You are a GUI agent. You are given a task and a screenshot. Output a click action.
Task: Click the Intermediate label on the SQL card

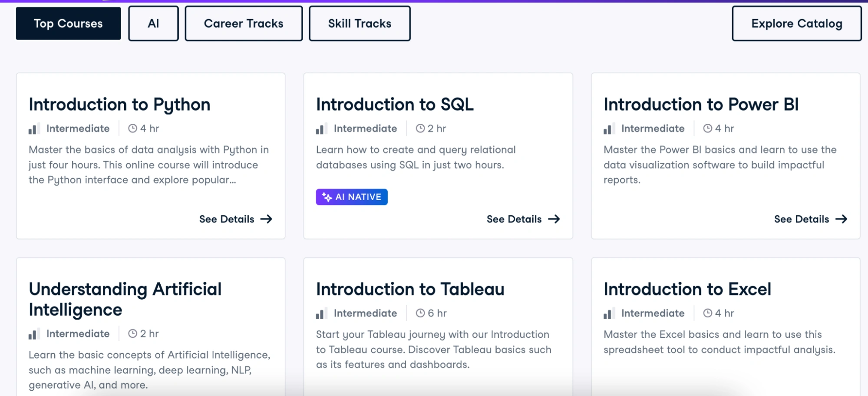(x=365, y=128)
